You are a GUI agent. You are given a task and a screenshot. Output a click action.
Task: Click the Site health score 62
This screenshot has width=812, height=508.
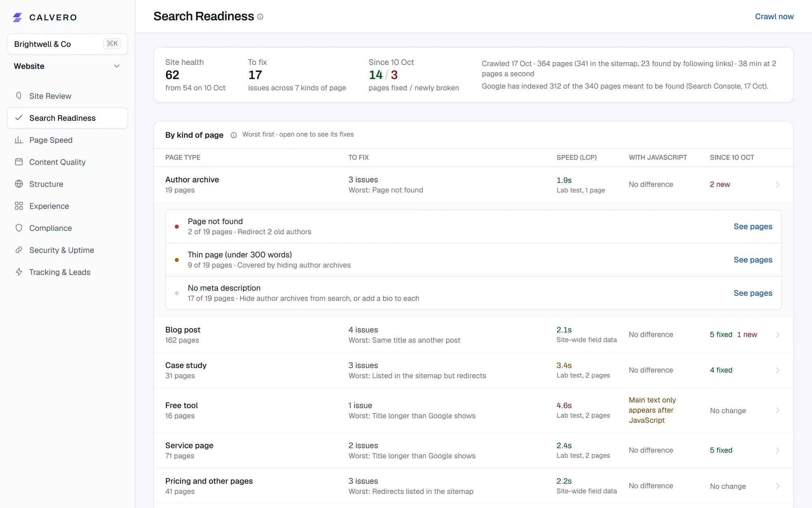172,75
